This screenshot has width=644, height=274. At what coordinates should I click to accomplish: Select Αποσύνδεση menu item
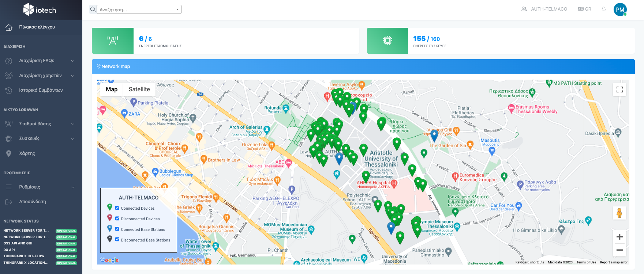41,202
